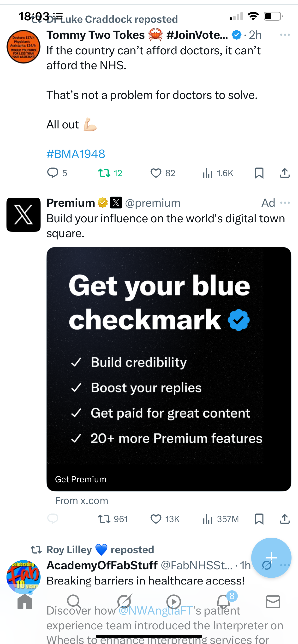Open the #BMA1948 hashtag

click(x=76, y=154)
